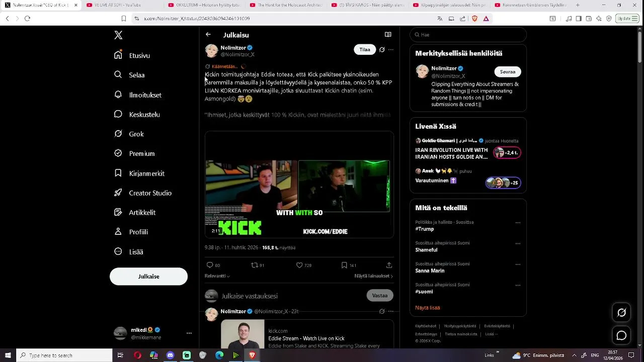644x362 pixels.
Task: Click the share icon under the post
Action: coord(389,265)
